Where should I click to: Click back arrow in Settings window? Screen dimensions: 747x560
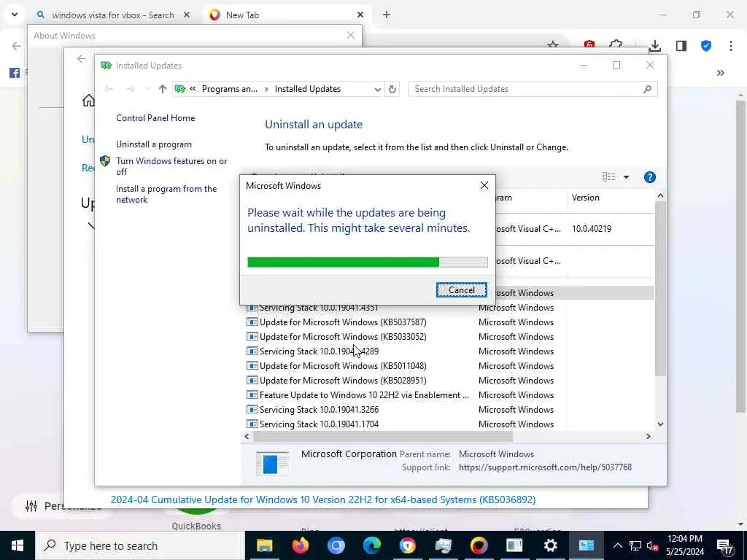coord(82,58)
